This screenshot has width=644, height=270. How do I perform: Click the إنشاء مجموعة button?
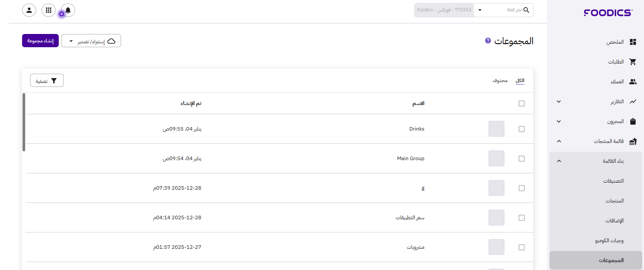pyautogui.click(x=40, y=41)
